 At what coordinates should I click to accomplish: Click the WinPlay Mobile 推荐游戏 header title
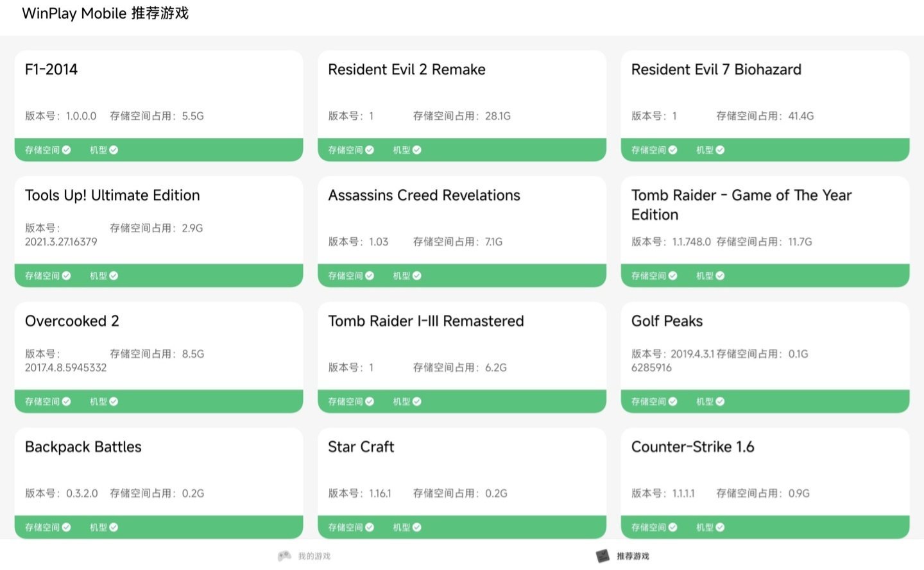(105, 13)
